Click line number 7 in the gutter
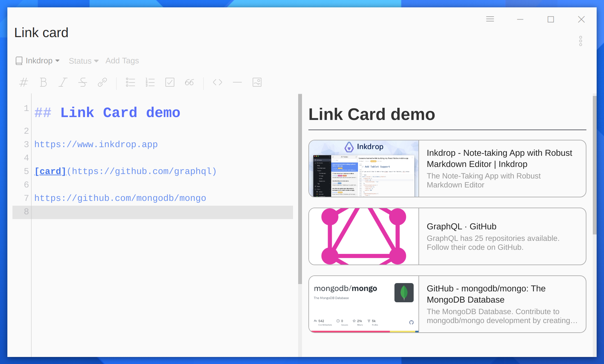This screenshot has width=604, height=364. tap(26, 198)
